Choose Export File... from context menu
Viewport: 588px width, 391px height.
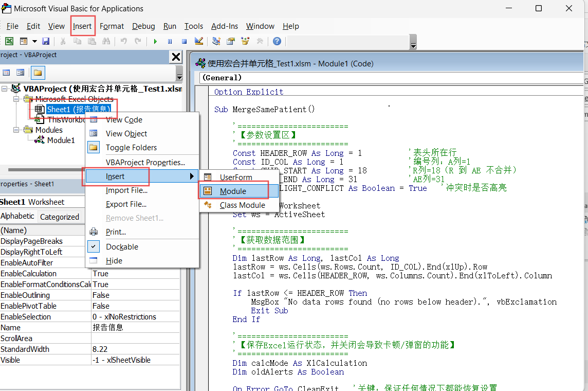tap(142, 204)
